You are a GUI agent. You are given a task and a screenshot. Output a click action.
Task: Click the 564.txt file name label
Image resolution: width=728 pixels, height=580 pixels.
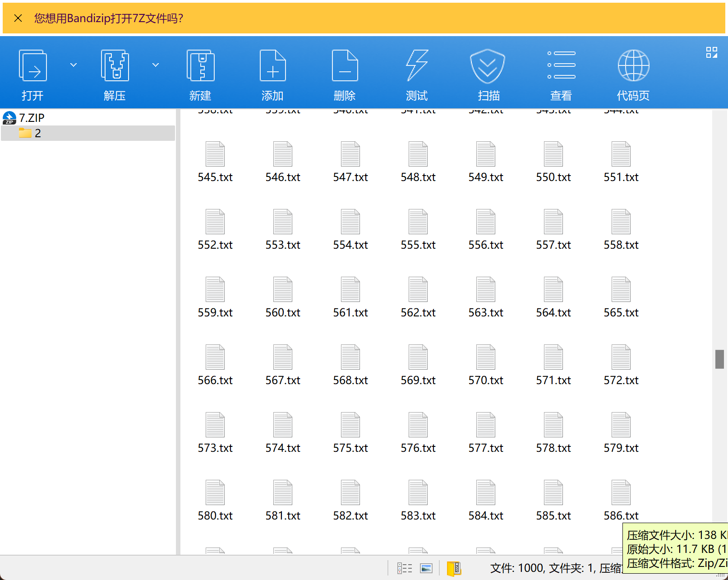coord(553,312)
